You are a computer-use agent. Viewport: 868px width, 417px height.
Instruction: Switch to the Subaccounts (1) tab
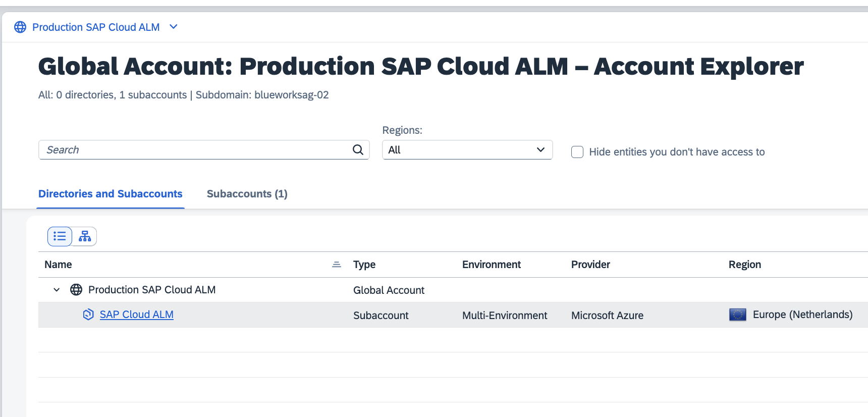coord(247,194)
